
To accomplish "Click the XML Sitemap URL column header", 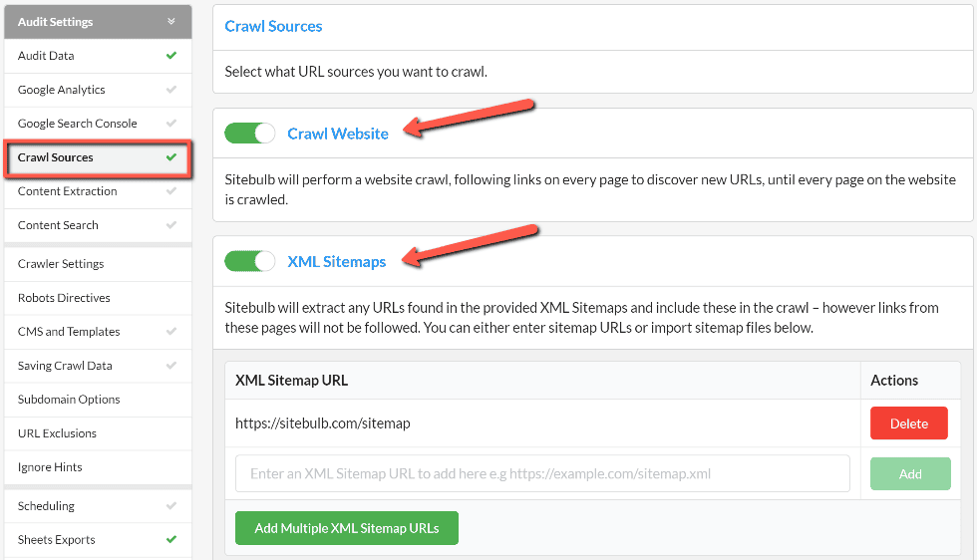I will (x=291, y=380).
